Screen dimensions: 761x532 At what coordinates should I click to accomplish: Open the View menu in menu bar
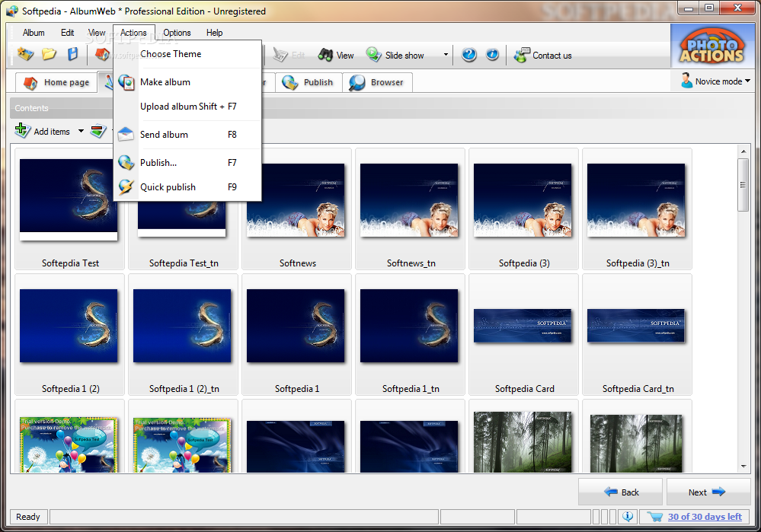coord(97,33)
